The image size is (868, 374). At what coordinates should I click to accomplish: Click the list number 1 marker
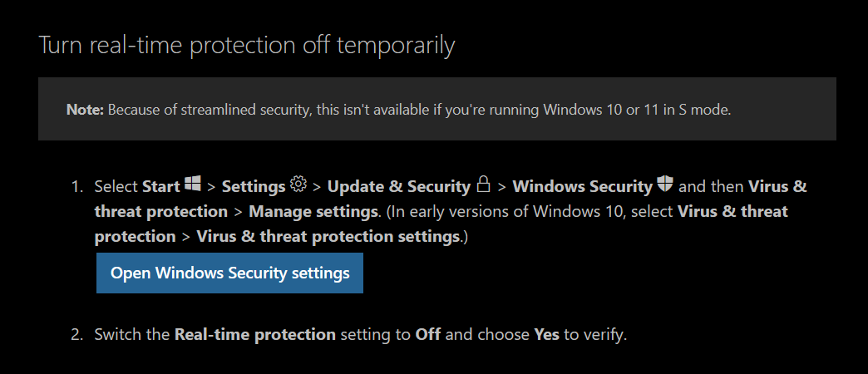click(76, 186)
